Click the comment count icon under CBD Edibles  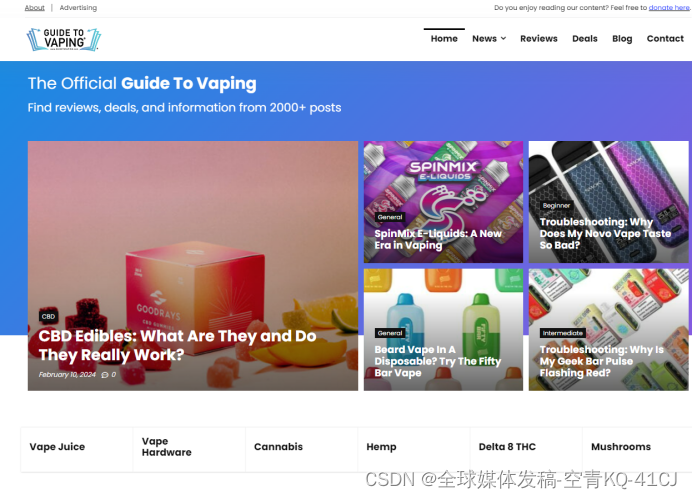point(105,375)
